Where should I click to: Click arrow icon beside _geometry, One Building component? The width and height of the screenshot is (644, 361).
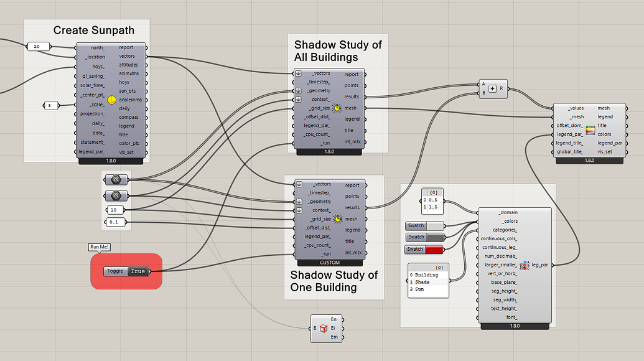point(299,202)
